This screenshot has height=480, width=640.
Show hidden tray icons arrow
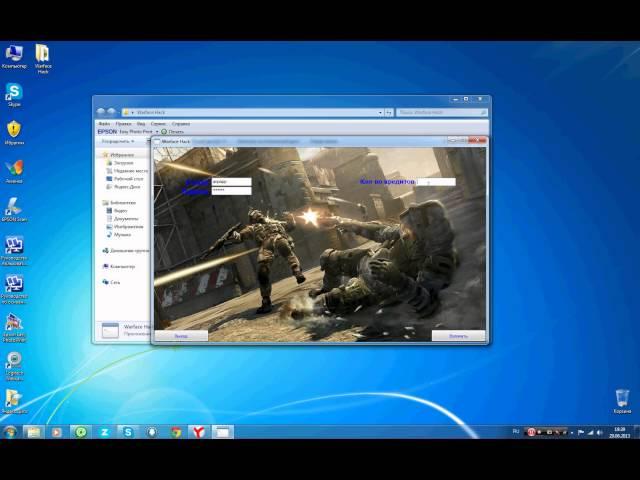[x=572, y=432]
